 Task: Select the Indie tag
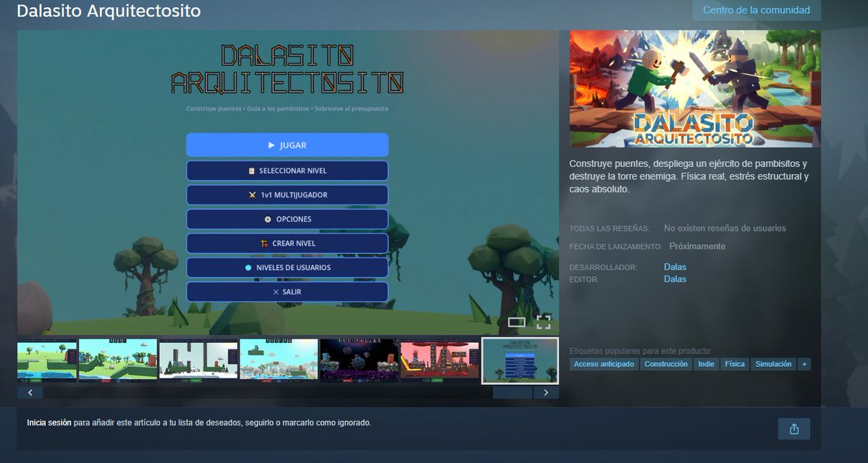(x=706, y=364)
